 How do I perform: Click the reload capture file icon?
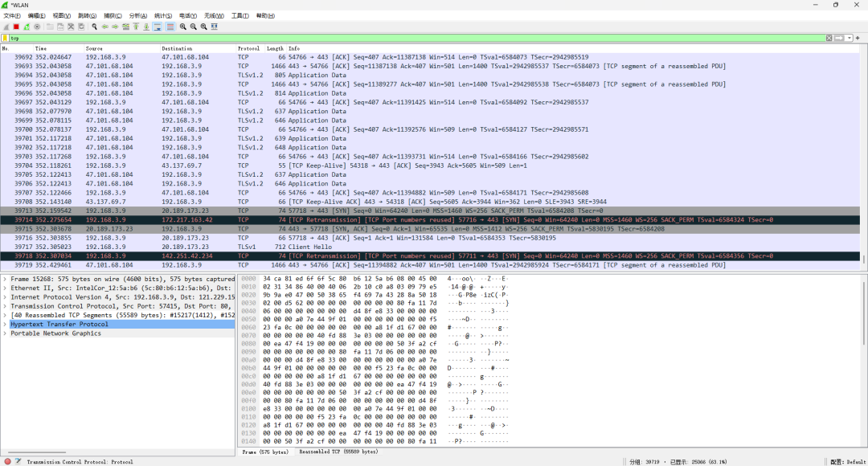tap(81, 27)
